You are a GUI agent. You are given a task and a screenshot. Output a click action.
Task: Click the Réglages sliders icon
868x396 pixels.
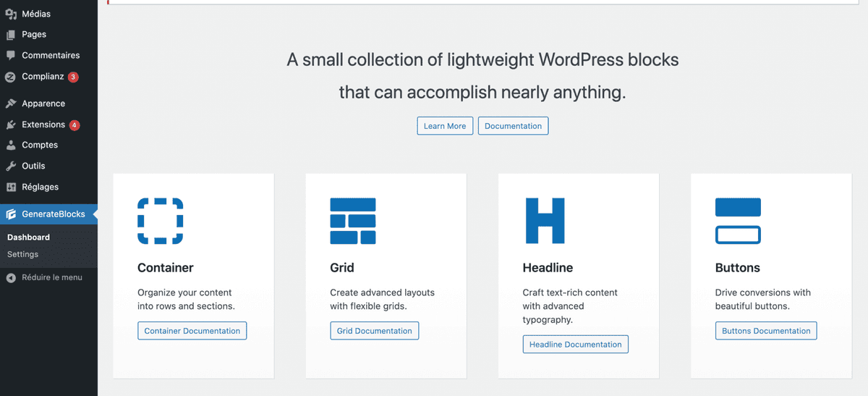[x=11, y=187]
